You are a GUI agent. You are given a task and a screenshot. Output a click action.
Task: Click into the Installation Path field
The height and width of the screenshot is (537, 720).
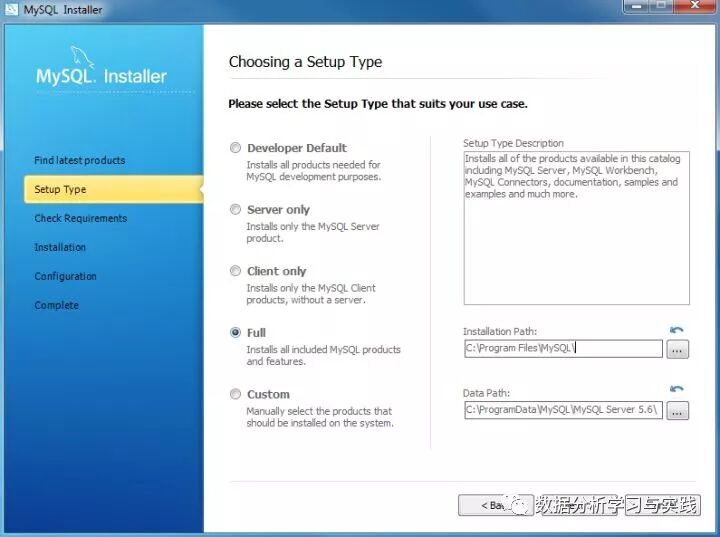[563, 349]
